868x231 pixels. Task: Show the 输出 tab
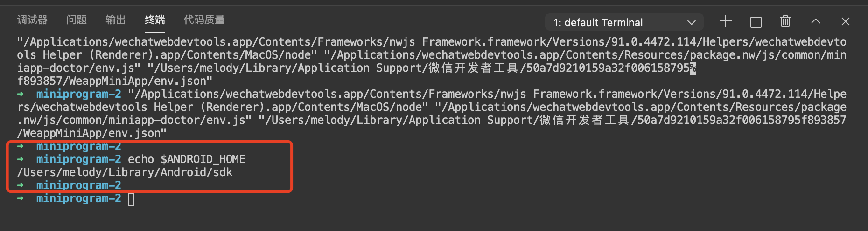[x=116, y=20]
